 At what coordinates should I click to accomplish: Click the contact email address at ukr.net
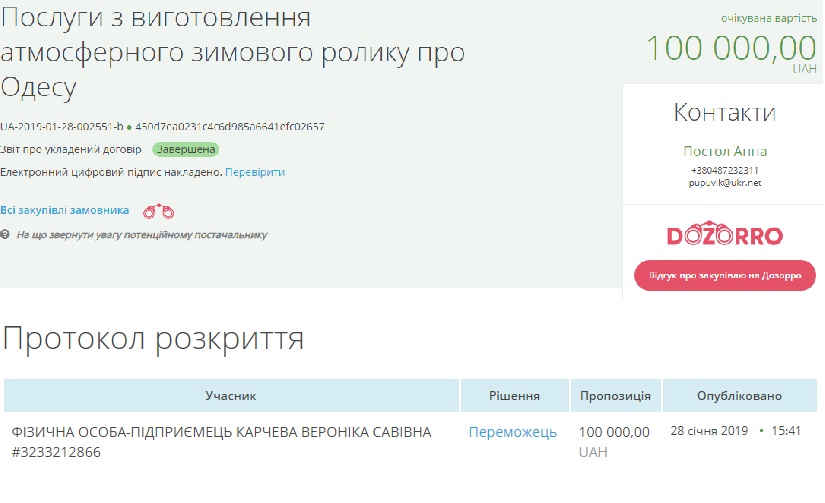(725, 183)
